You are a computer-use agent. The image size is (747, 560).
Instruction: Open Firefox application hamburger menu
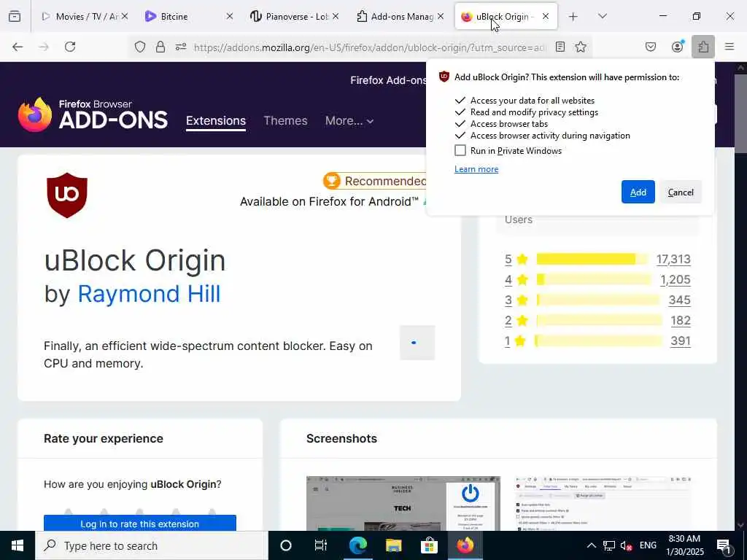click(729, 47)
